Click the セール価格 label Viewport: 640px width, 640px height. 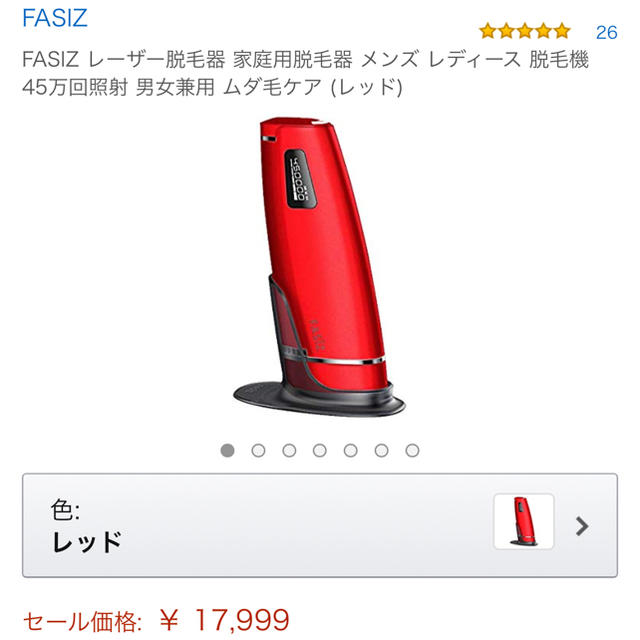(x=82, y=622)
